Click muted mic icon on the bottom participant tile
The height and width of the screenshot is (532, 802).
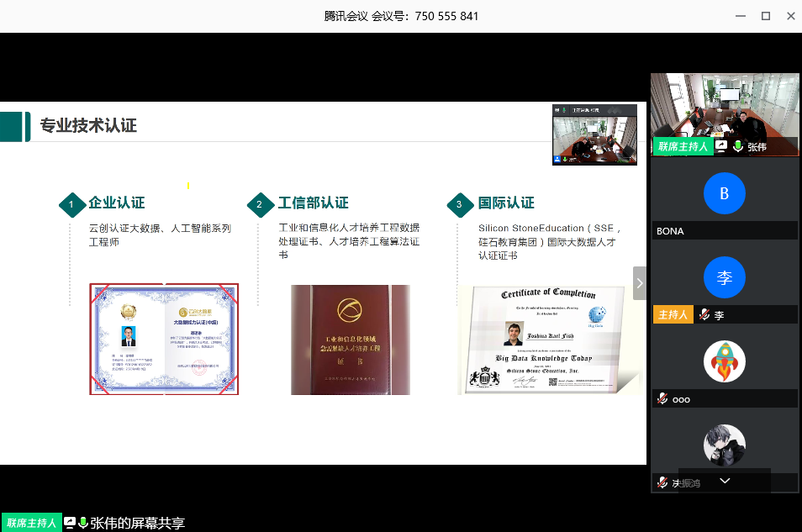[x=662, y=482]
